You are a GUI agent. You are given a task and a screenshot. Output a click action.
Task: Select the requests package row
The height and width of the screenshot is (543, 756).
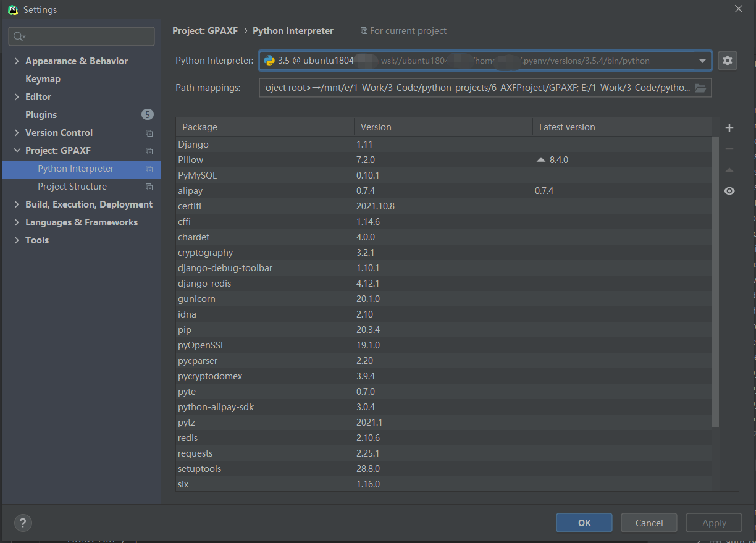[443, 453]
